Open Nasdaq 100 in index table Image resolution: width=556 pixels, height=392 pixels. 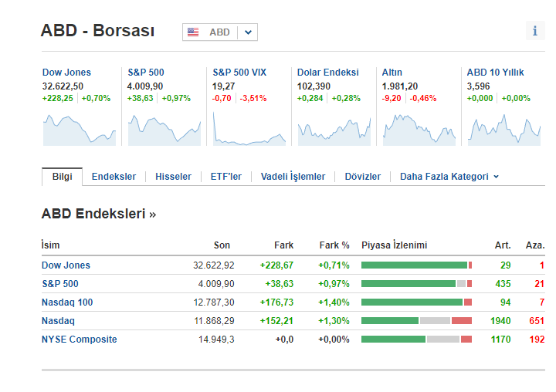(x=67, y=302)
